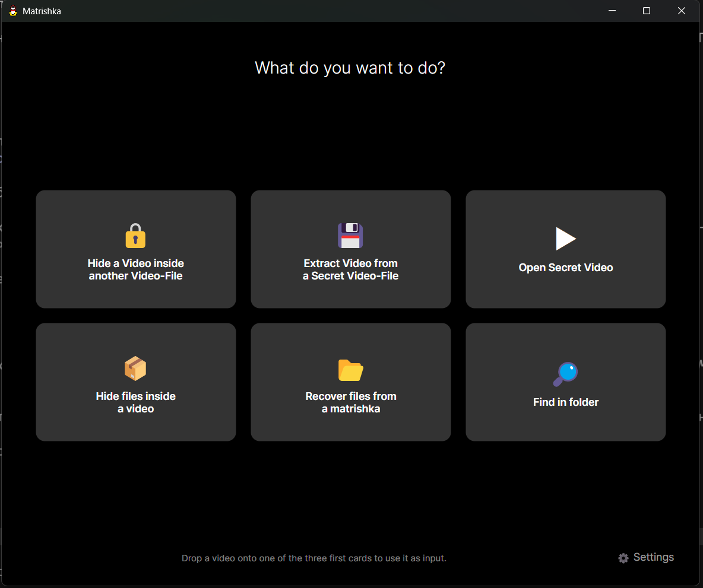Click the Settings gear icon
703x588 pixels.
pos(623,558)
